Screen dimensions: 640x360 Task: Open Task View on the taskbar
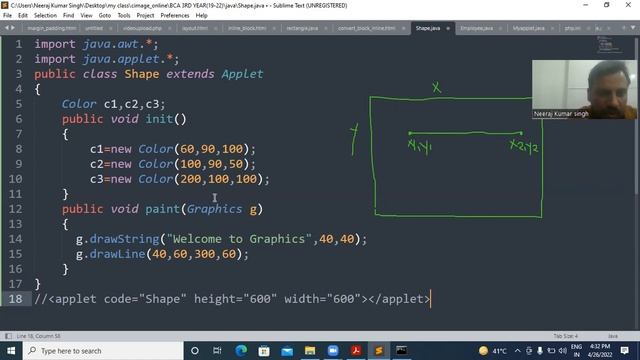[x=217, y=351]
